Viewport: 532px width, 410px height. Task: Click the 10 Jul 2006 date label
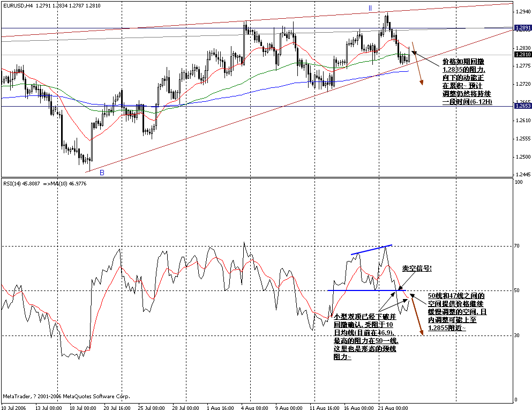coord(14,408)
